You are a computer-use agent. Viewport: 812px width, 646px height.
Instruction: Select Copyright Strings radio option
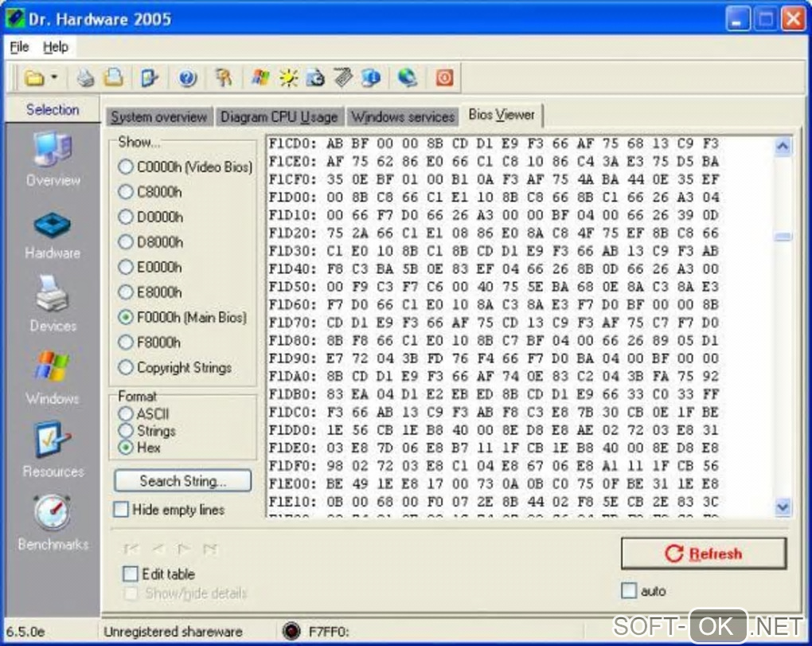coord(125,367)
